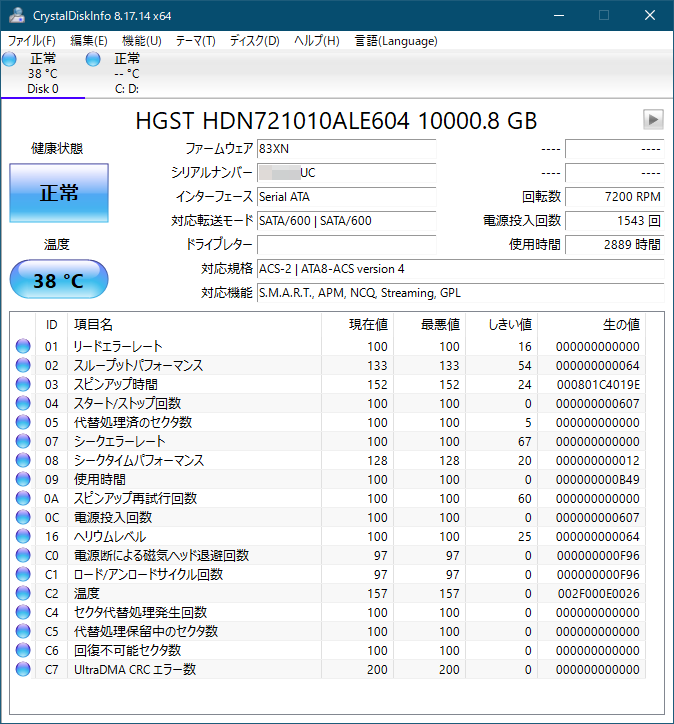Click the 項目名 column header

click(x=194, y=325)
